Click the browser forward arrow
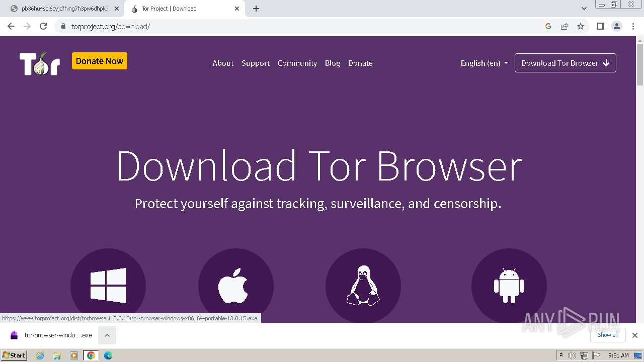 pyautogui.click(x=27, y=26)
